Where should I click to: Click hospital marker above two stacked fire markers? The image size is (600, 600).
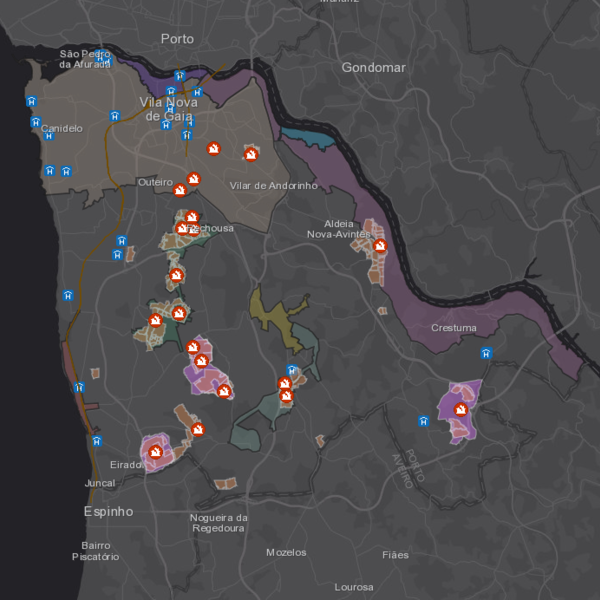tap(292, 370)
